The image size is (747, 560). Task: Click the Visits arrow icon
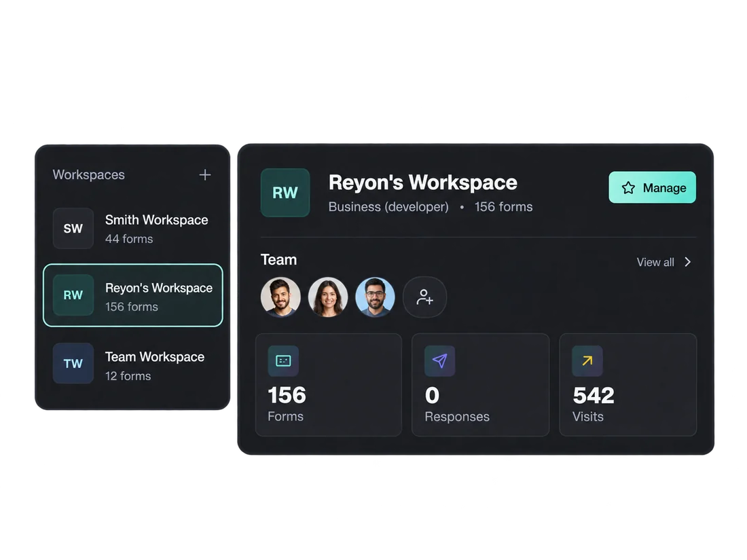pos(587,361)
